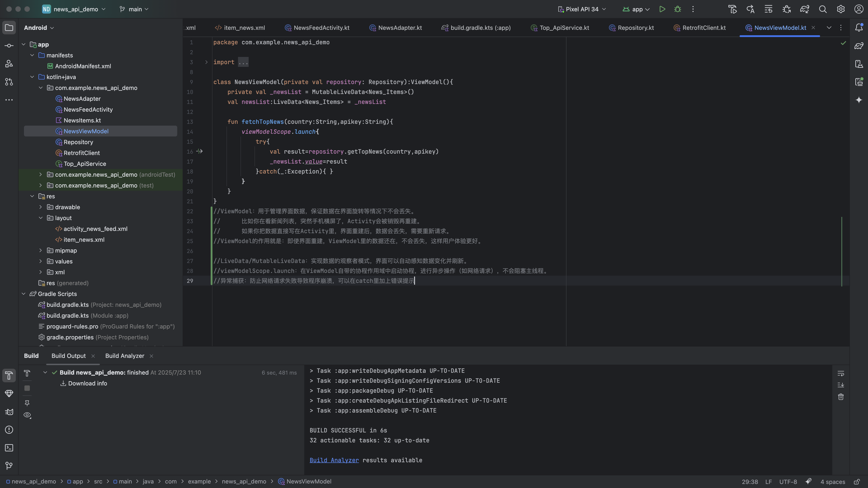Switch to Repository.kt tab
This screenshot has height=488, width=868.
tap(632, 28)
